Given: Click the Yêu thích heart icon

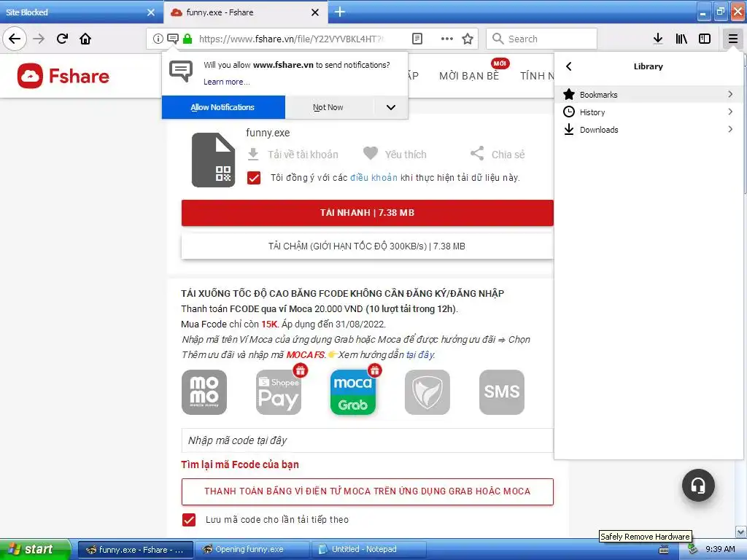Looking at the screenshot, I should pos(370,153).
